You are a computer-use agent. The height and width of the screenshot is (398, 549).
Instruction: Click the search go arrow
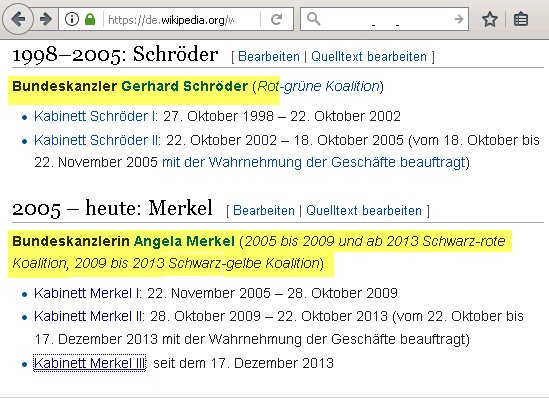[459, 19]
